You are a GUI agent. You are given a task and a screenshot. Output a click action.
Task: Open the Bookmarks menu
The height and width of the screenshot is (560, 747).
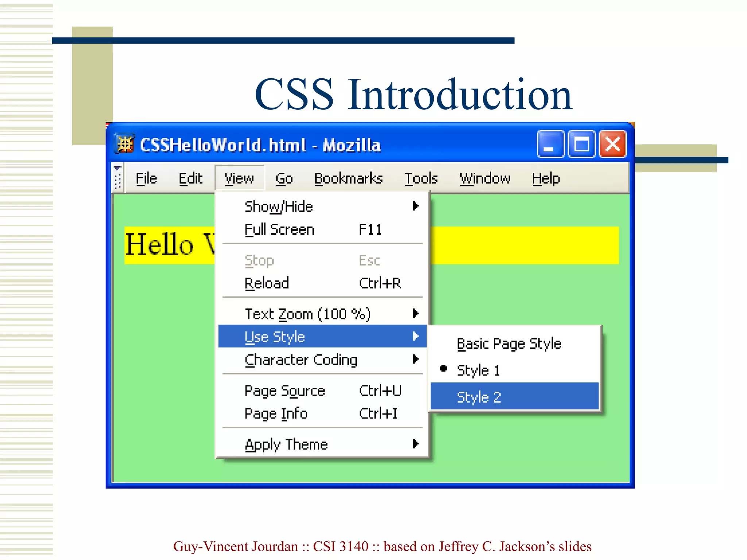[x=348, y=179]
